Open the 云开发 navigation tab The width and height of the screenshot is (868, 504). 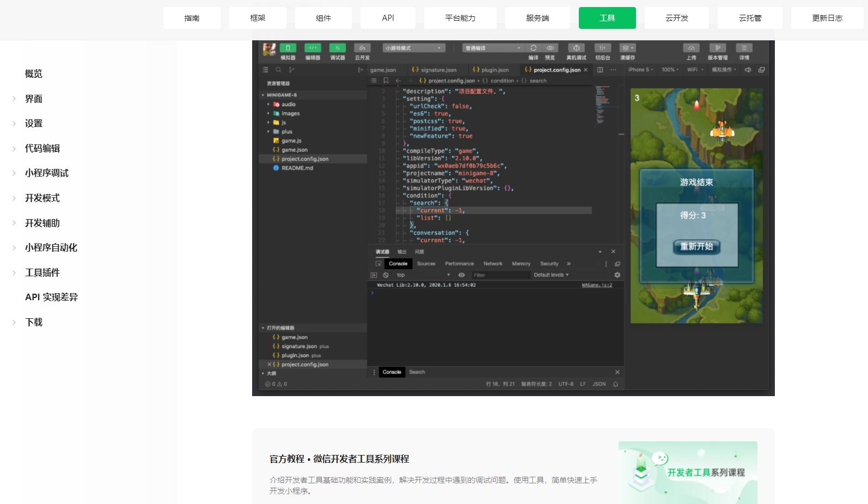[677, 18]
